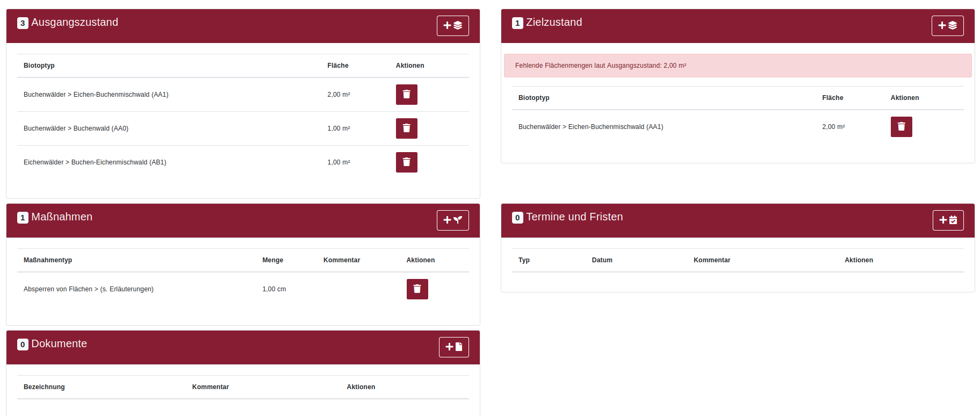Click the Dokumente panel heading

pyautogui.click(x=59, y=344)
